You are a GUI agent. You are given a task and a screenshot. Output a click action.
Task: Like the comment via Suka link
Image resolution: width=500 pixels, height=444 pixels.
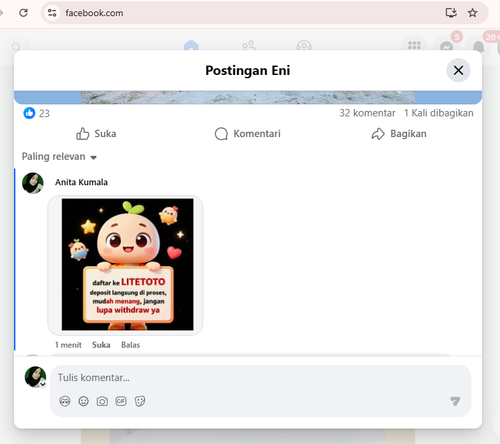[x=101, y=345]
